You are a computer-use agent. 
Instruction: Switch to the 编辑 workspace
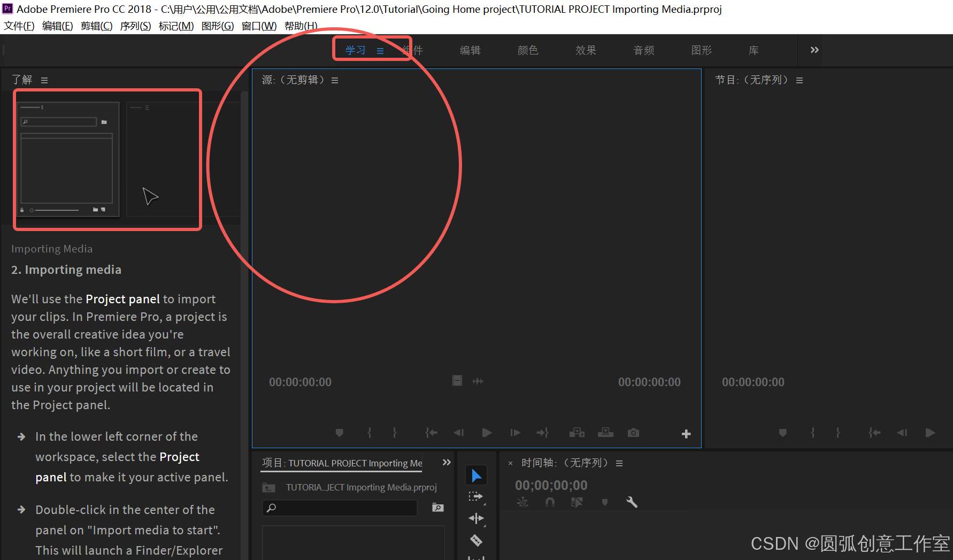click(470, 50)
